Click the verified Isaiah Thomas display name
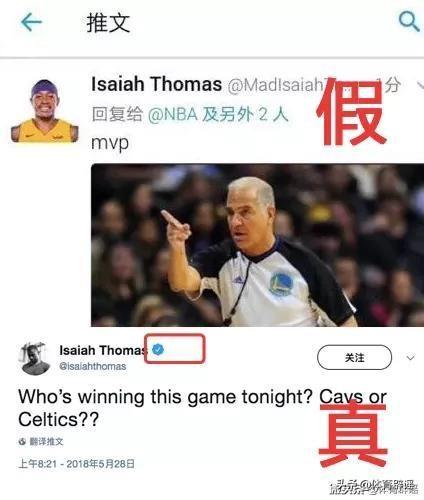Screen dimensions: 424x500 pos(103,350)
